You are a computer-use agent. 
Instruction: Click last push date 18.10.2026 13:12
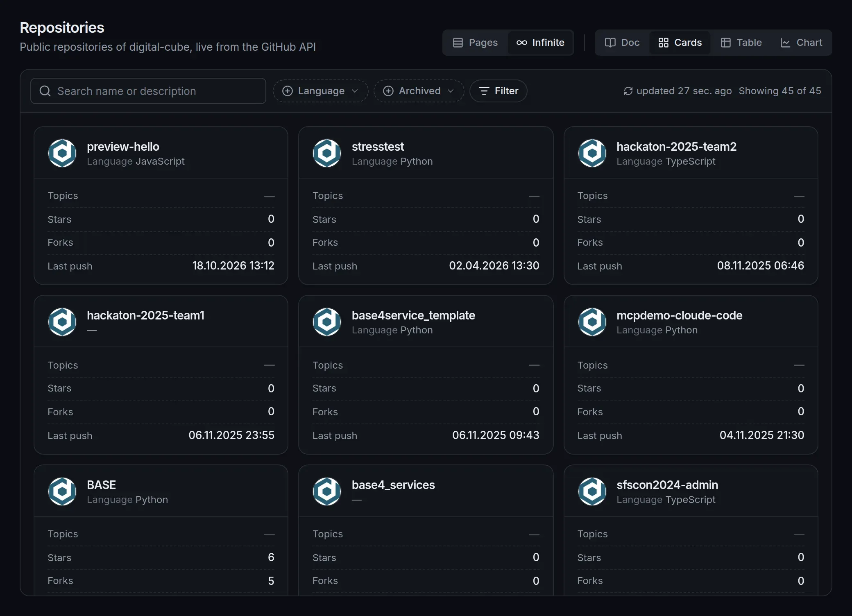click(x=233, y=266)
